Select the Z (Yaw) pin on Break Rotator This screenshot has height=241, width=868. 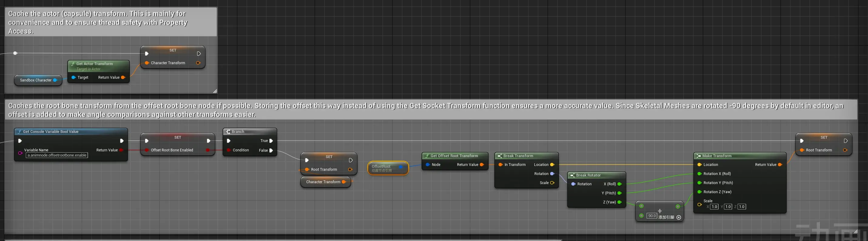click(620, 202)
